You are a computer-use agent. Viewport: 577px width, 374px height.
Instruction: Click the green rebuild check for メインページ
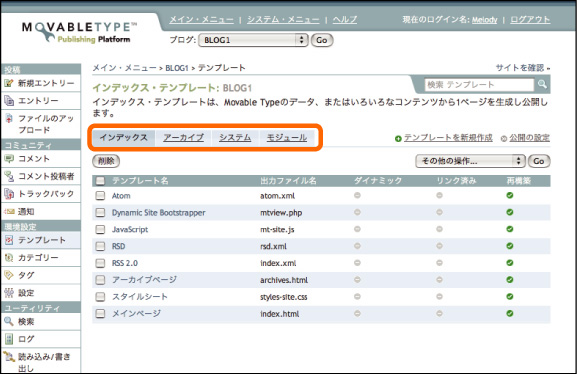tap(510, 314)
